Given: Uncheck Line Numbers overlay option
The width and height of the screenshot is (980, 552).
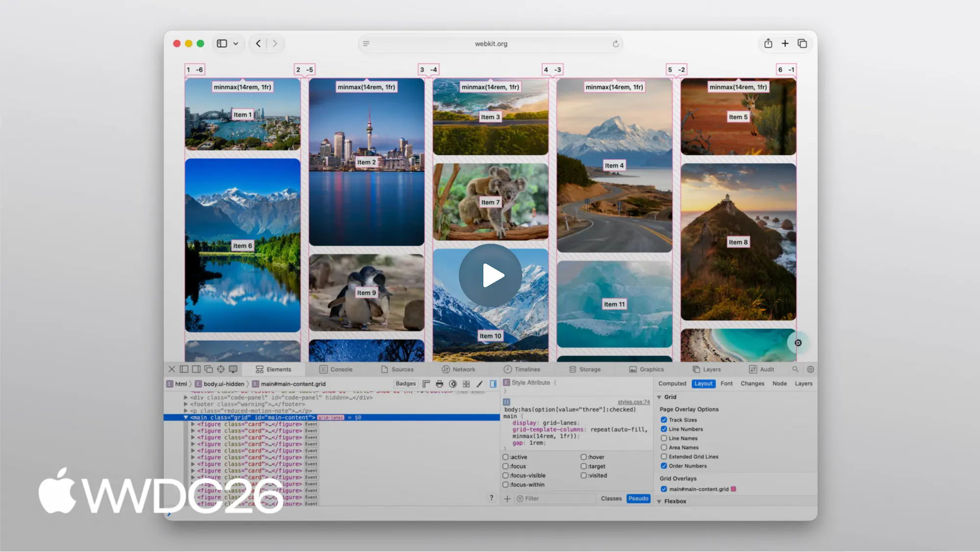Looking at the screenshot, I should click(x=663, y=429).
